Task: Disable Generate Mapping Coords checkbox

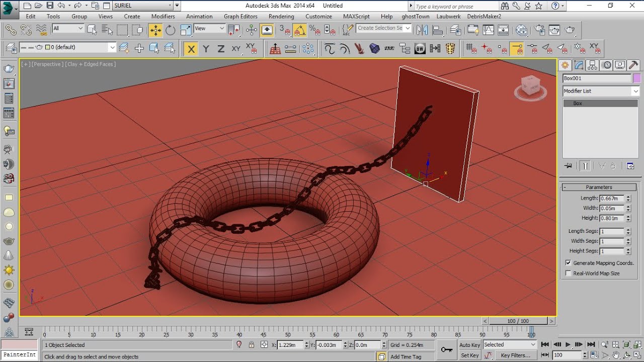Action: point(568,263)
